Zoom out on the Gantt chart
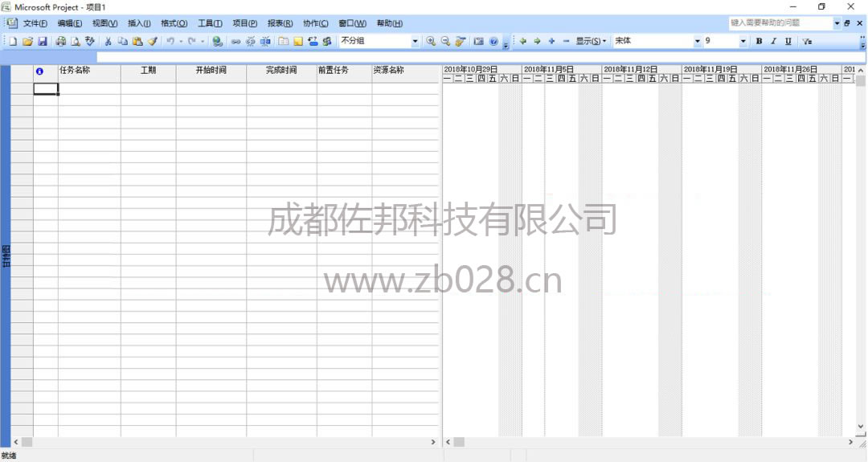 (445, 42)
